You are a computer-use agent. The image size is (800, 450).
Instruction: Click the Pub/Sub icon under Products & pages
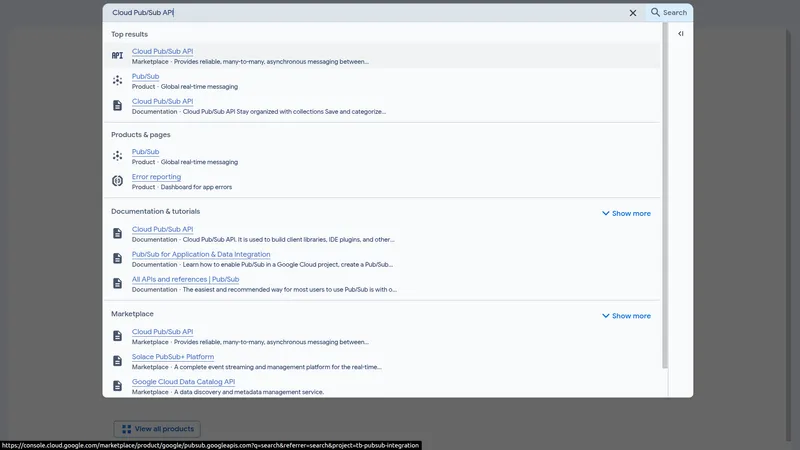[x=117, y=156]
